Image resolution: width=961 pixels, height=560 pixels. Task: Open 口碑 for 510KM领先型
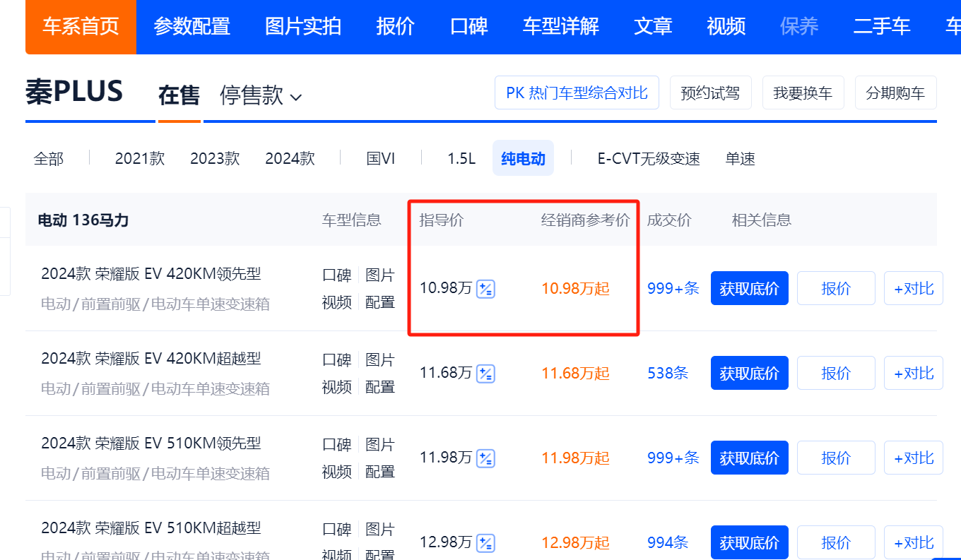pos(337,445)
